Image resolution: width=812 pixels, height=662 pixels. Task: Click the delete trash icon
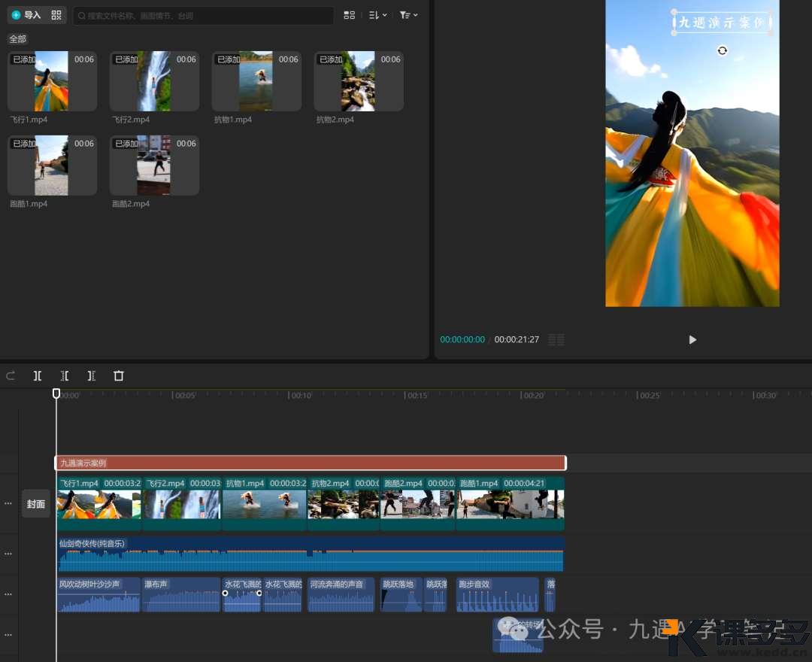tap(119, 375)
